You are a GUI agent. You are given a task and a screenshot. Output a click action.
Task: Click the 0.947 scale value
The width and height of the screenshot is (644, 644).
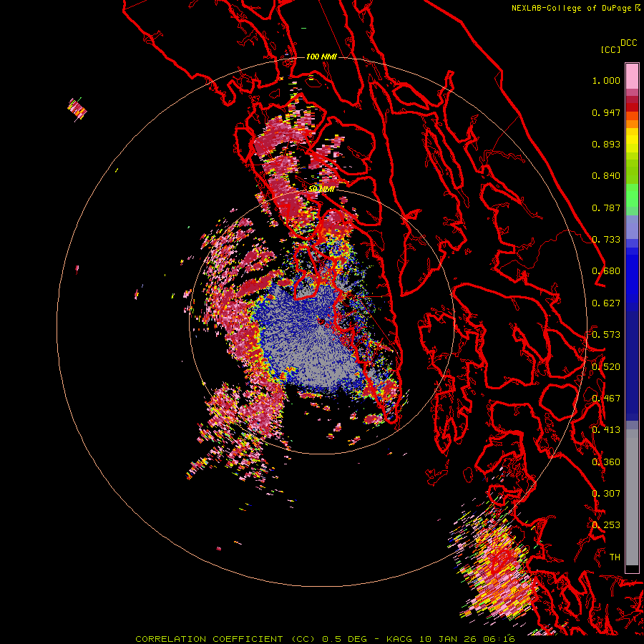(x=606, y=112)
